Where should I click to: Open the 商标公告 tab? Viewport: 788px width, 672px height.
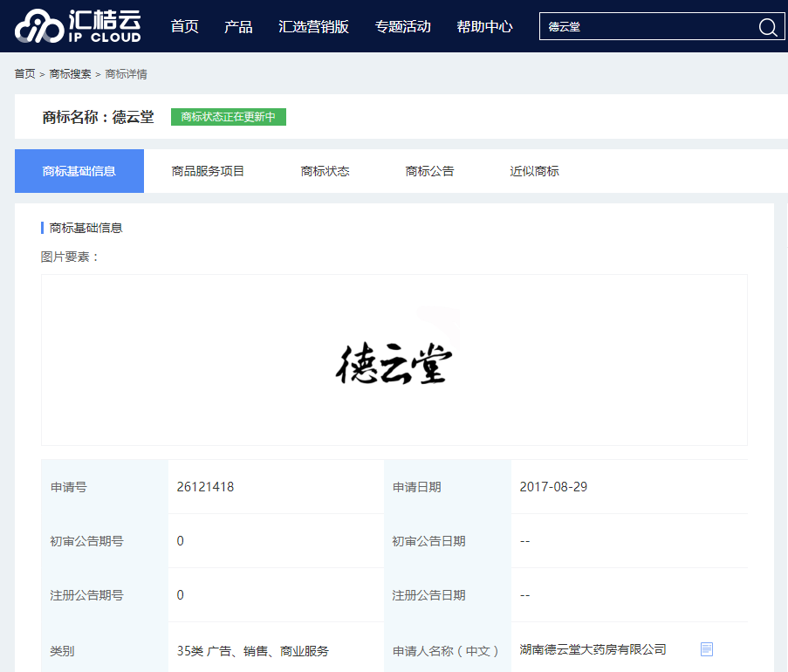tap(429, 171)
